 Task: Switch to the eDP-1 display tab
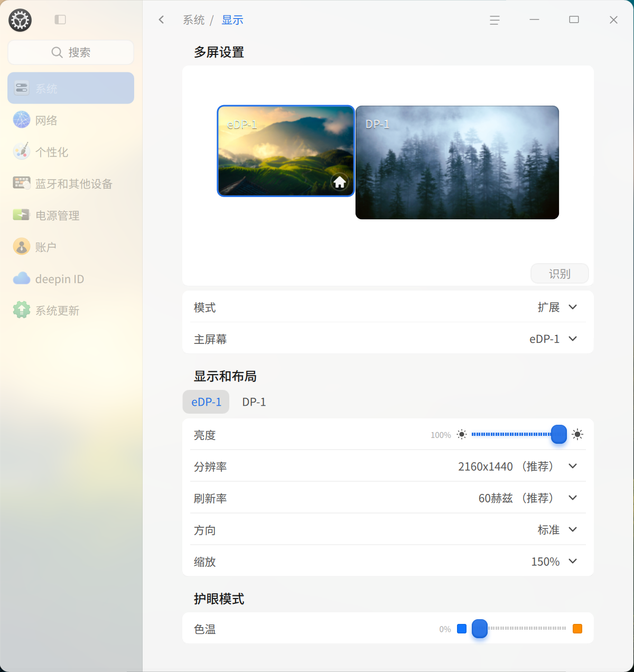[x=206, y=402]
